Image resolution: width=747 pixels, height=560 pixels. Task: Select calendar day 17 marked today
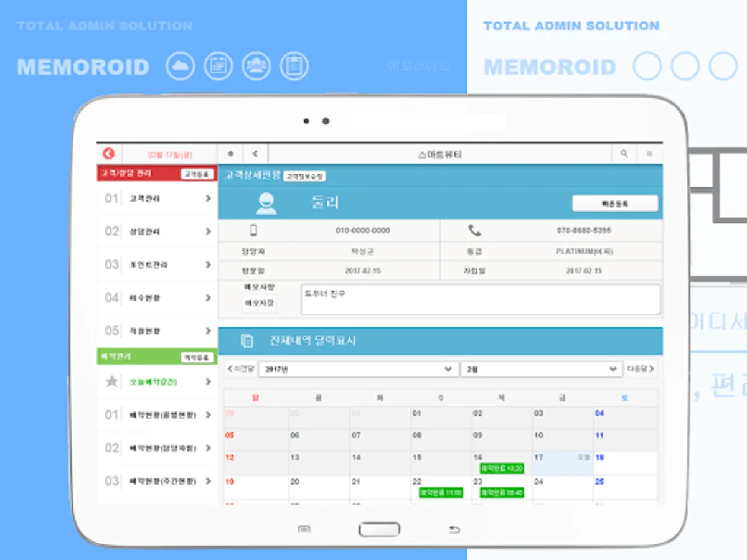coord(563,464)
